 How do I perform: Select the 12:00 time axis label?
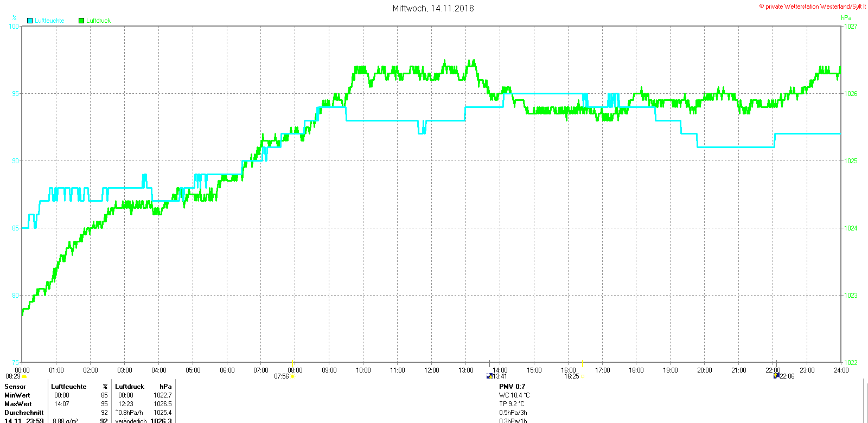click(x=432, y=370)
